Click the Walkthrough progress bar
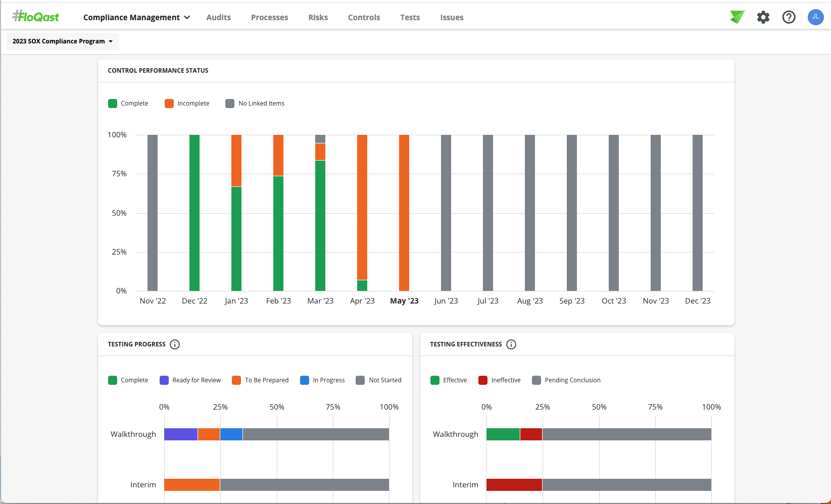This screenshot has height=504, width=831. click(276, 434)
